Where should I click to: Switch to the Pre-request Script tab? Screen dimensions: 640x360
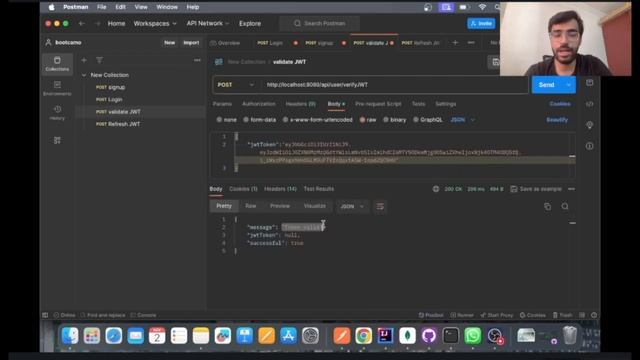[378, 104]
